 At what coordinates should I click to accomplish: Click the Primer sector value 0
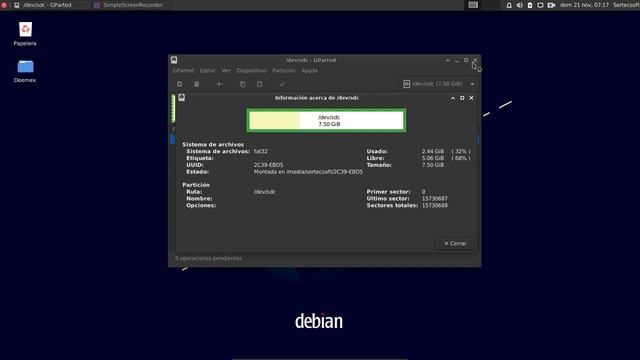pos(423,191)
